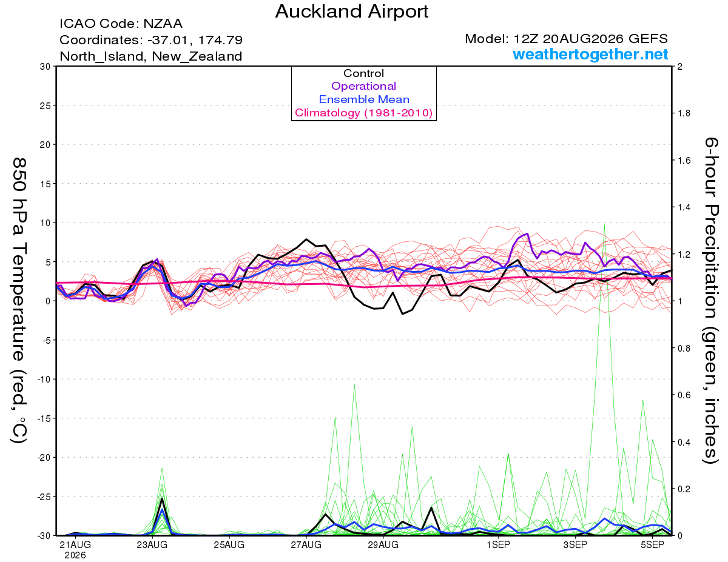Click the Model: 12Z 20AUG2026 GEFS label
Image resolution: width=728 pixels, height=562 pixels.
point(567,38)
